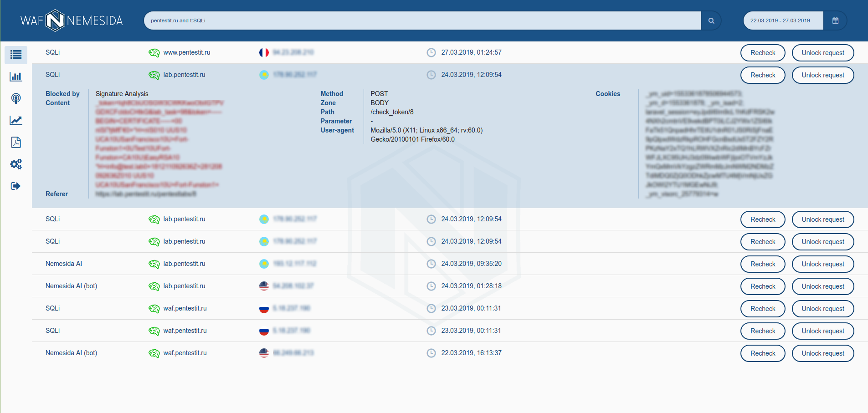Click the timestamp 24.03.2019, 09:35:20
The image size is (868, 413).
471,264
